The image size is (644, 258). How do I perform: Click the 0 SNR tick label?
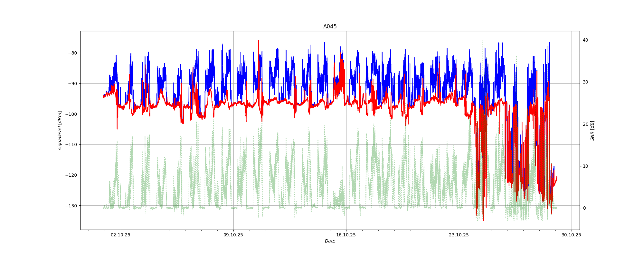click(x=584, y=208)
